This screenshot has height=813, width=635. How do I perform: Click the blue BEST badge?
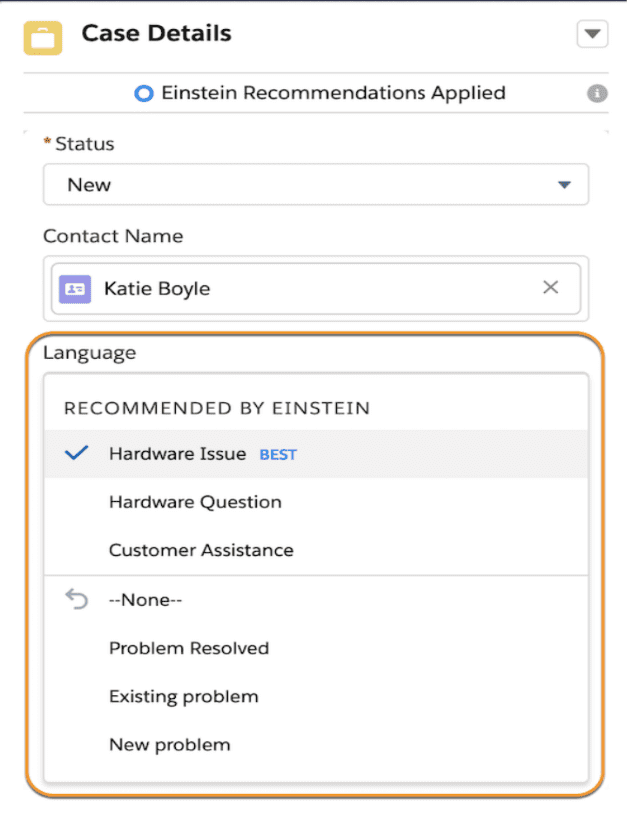pyautogui.click(x=278, y=454)
